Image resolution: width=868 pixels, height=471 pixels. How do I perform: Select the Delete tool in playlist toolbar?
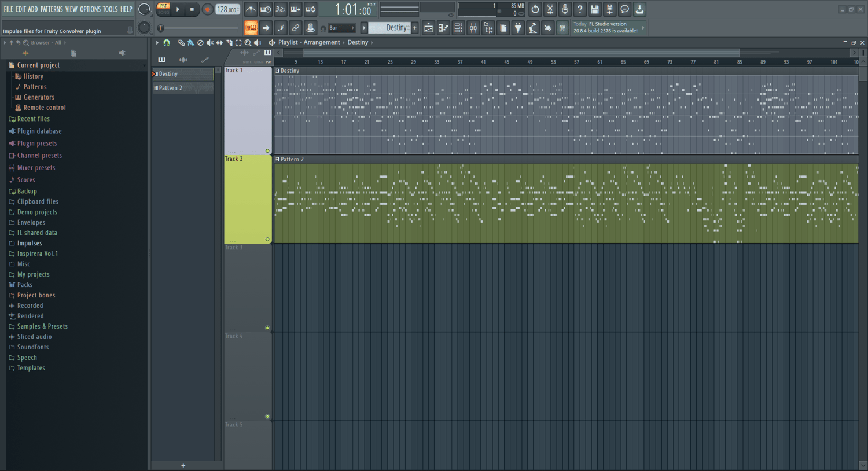(200, 43)
